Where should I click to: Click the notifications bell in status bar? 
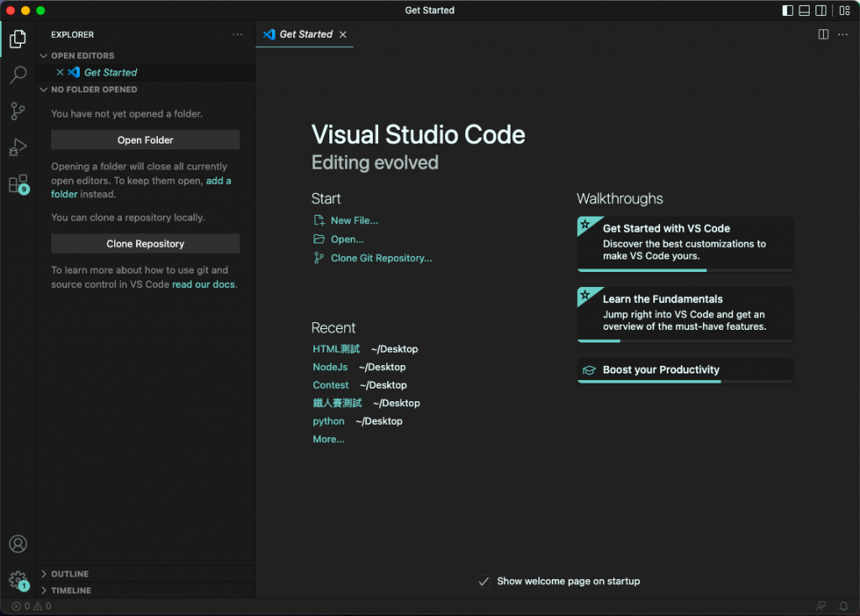tap(843, 606)
